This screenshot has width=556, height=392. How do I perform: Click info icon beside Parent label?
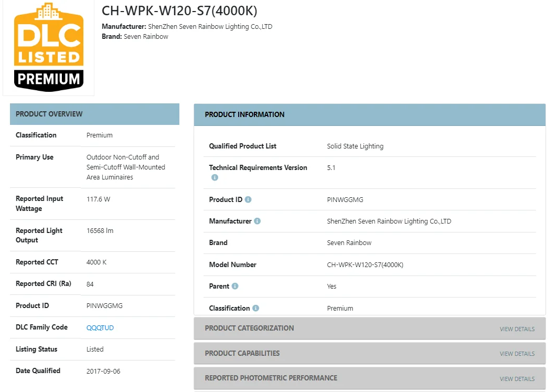tap(235, 286)
